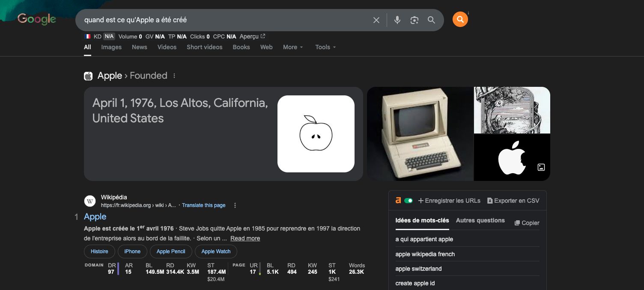Open Google Lens camera search

[414, 20]
